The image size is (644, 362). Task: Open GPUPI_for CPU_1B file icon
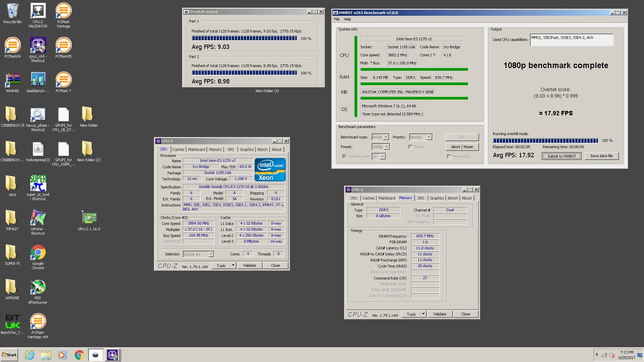(x=63, y=119)
